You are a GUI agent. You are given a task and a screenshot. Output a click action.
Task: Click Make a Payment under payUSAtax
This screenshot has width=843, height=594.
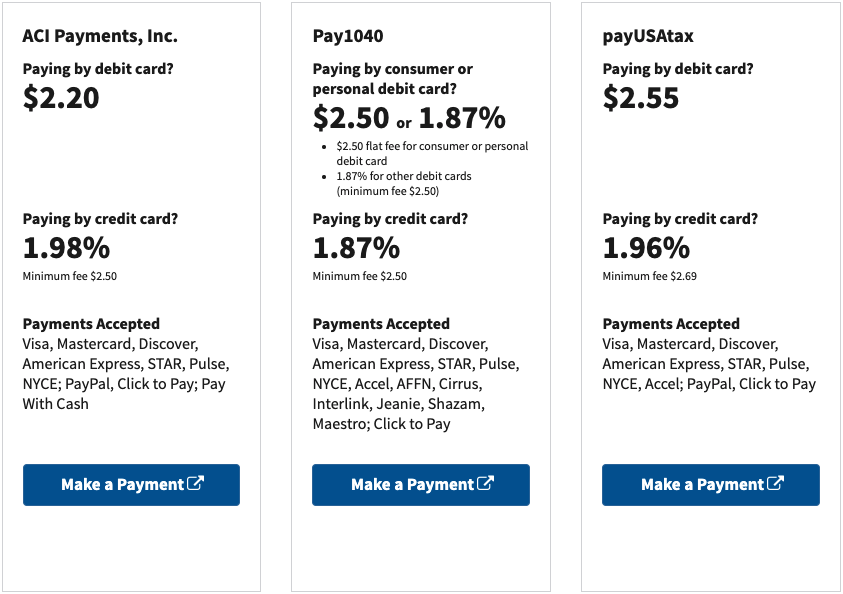[710, 484]
